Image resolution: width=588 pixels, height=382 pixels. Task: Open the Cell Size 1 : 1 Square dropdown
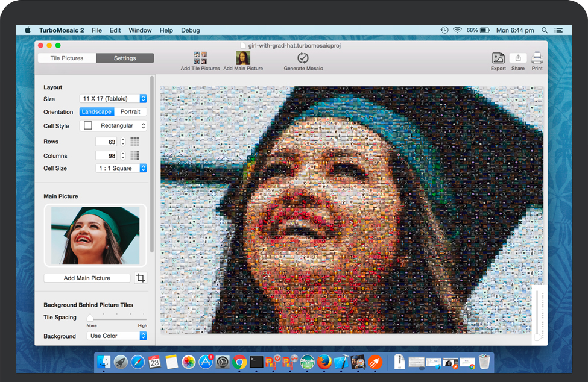[121, 168]
